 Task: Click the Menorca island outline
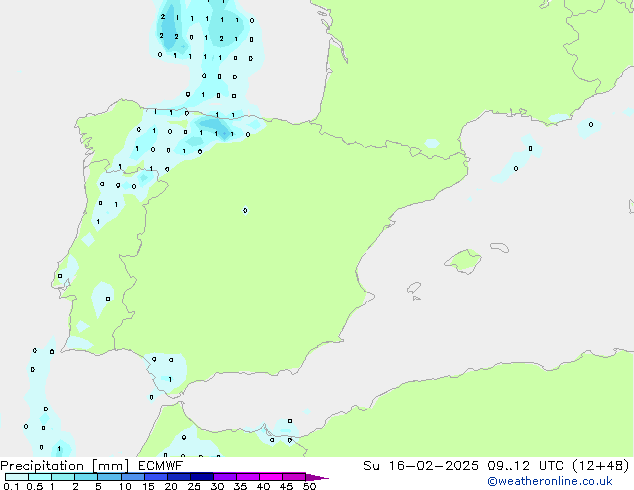(x=499, y=247)
